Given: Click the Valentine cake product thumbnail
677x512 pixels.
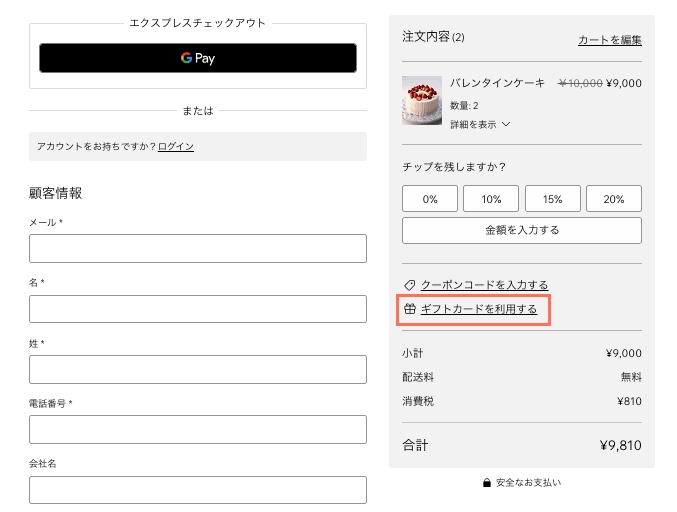Looking at the screenshot, I should click(421, 100).
